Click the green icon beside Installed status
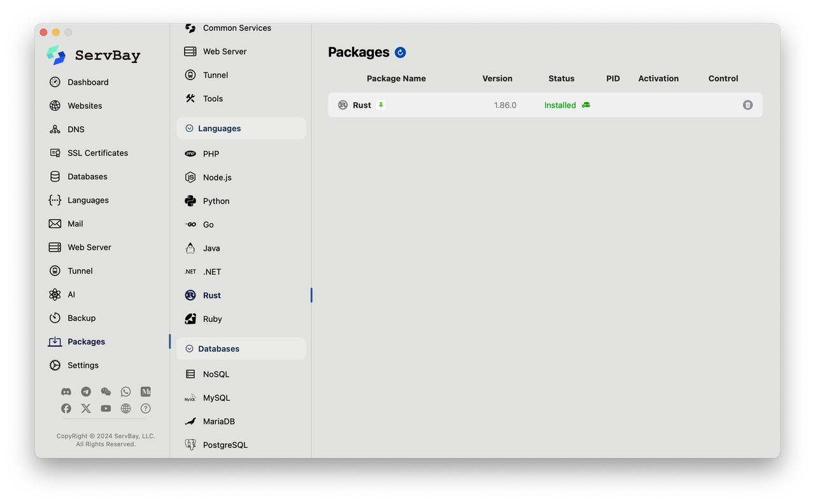Screen dimensions: 815x504 tap(586, 105)
